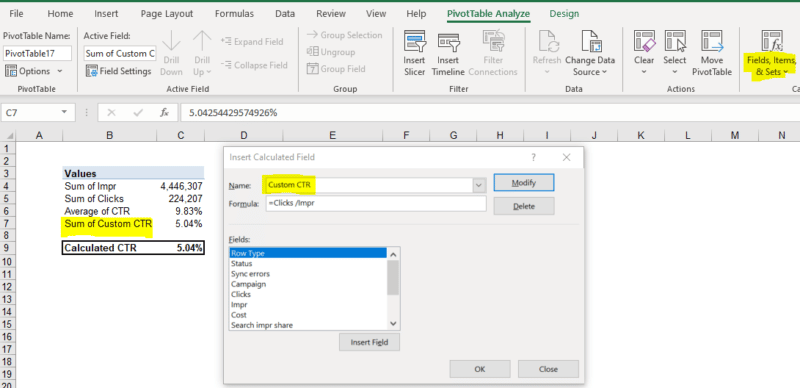Viewport: 800px width, 388px height.
Task: Click the Fields list scrollbar thumb
Action: coord(393,277)
